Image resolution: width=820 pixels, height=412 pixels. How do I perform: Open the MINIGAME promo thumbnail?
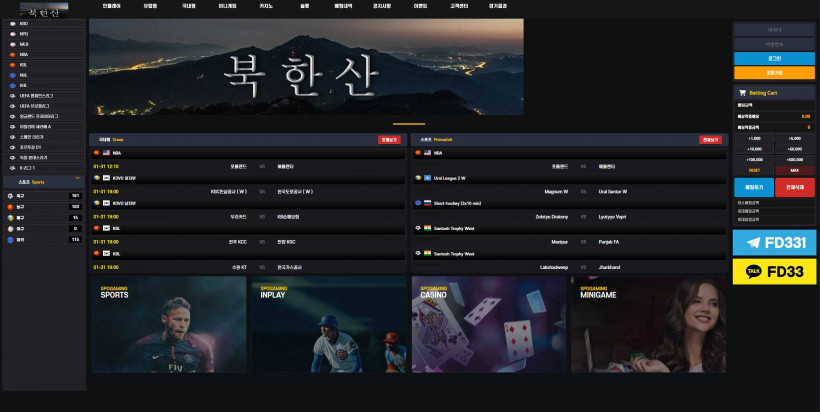[x=648, y=324]
